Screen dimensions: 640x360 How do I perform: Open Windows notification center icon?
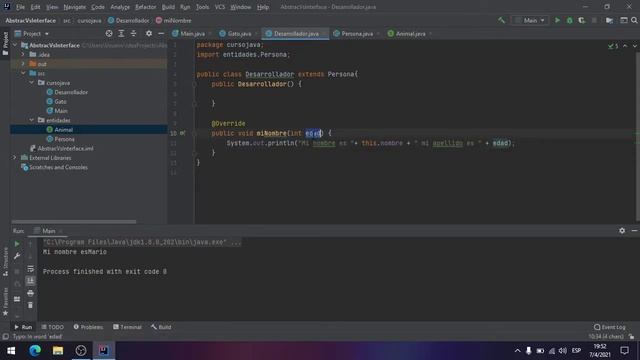(x=624, y=350)
